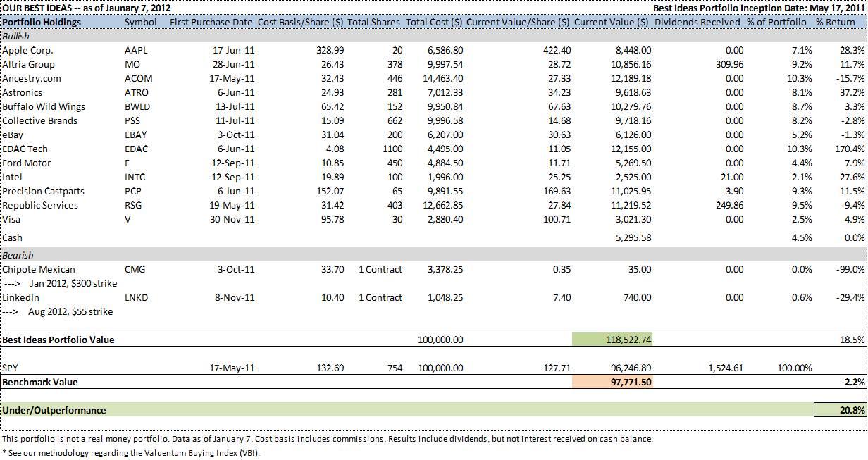868x460 pixels.
Task: Click the Visa purchase date 30-Nov-11
Action: point(233,219)
